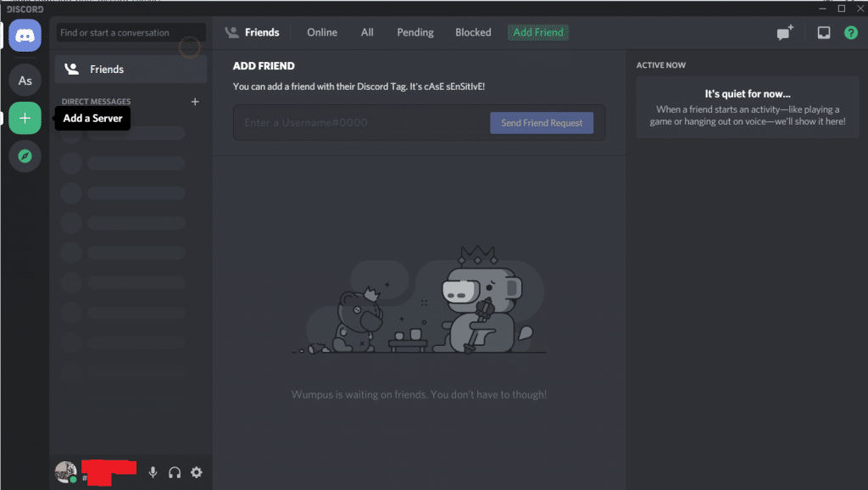Switch to the Online tab
Screen dimensions: 868x490
[322, 32]
